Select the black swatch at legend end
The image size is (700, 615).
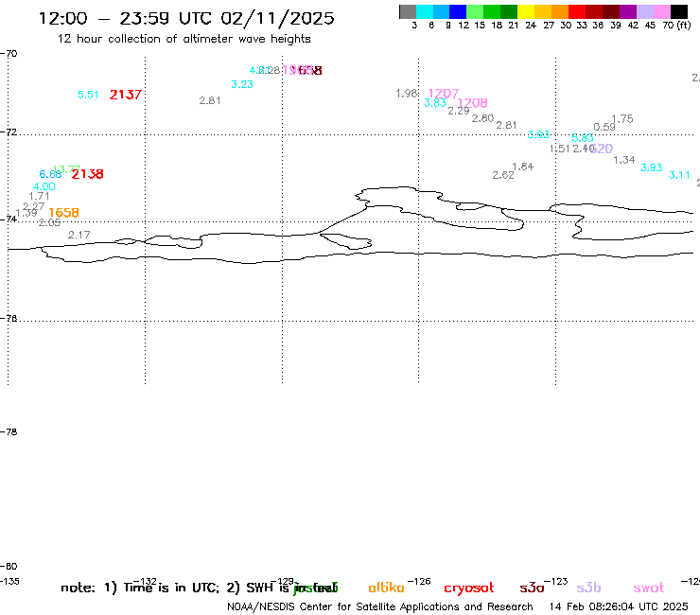point(679,11)
